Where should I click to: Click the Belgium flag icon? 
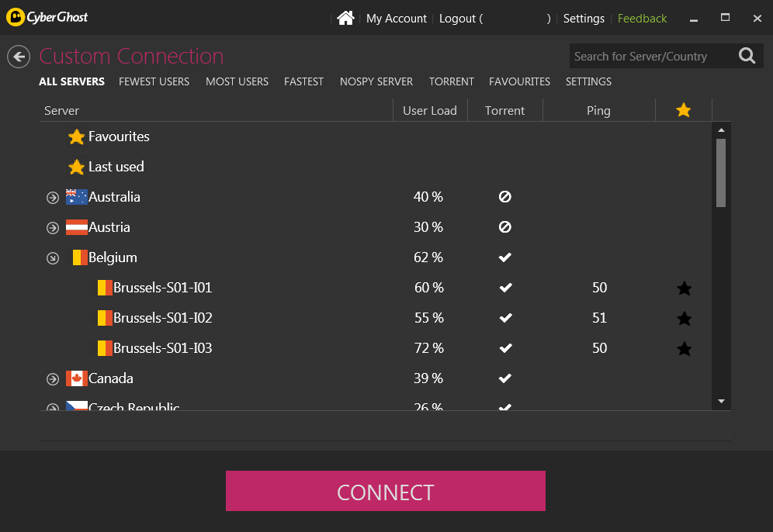tap(80, 257)
